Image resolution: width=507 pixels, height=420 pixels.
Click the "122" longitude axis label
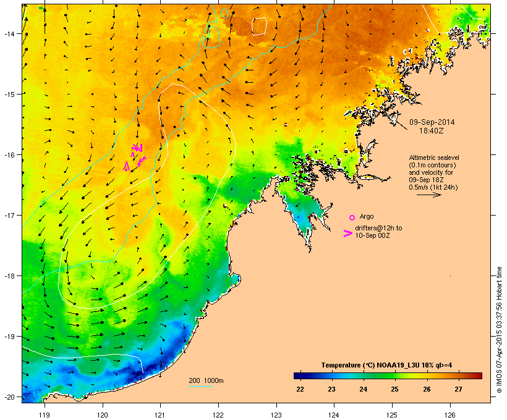point(218,415)
